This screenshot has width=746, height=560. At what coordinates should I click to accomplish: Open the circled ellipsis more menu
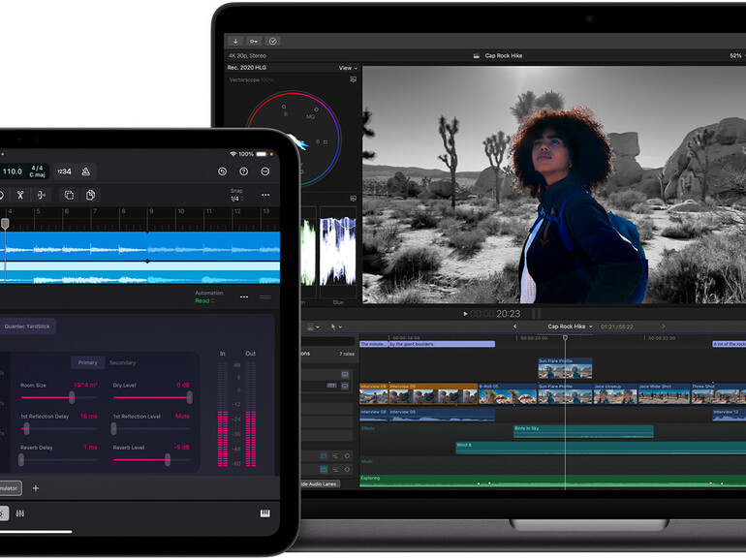[265, 171]
